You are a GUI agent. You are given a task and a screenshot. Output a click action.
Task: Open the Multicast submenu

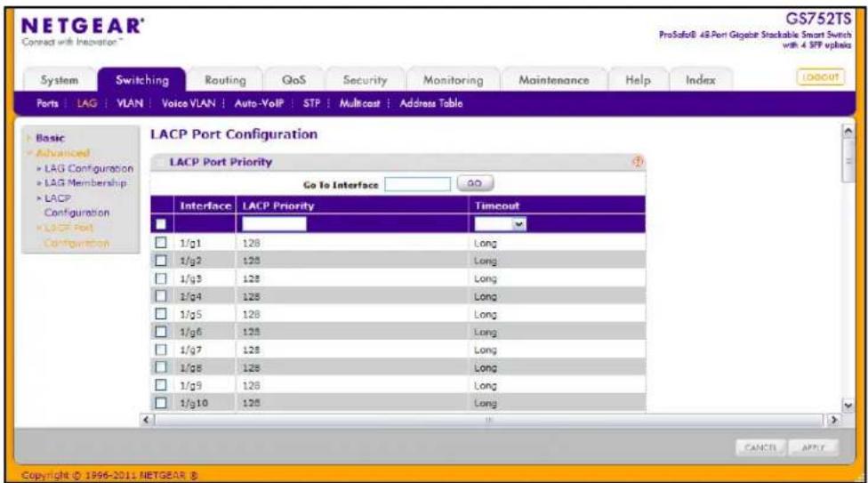360,103
